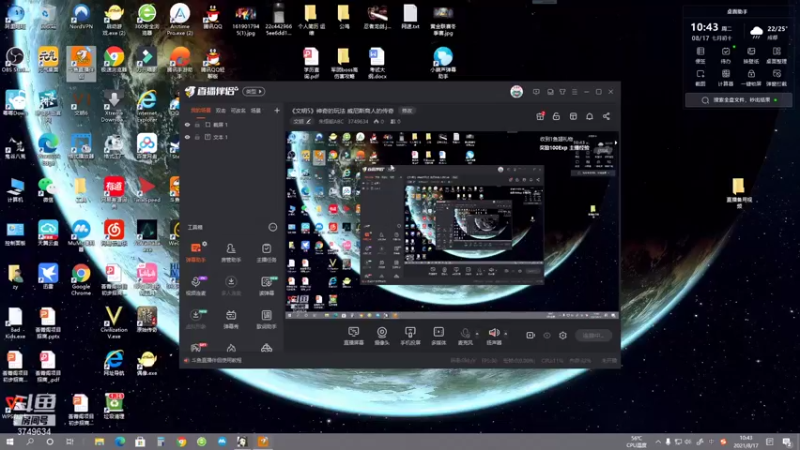Click the grey live button at bottom right

point(593,335)
